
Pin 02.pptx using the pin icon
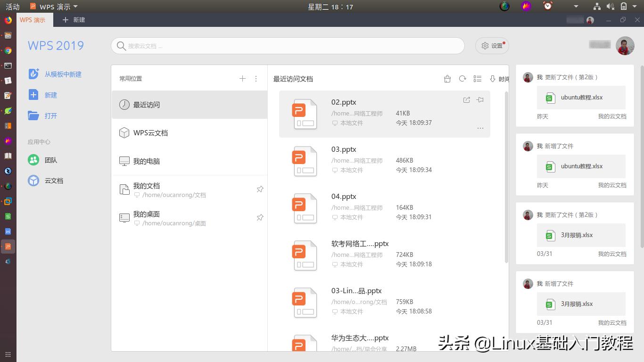coord(479,99)
